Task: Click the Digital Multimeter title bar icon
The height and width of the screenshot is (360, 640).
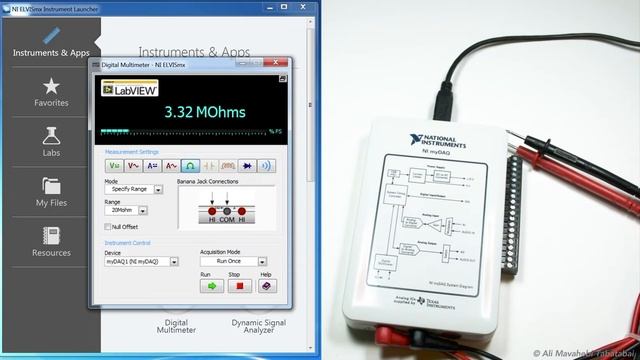Action: tap(96, 64)
